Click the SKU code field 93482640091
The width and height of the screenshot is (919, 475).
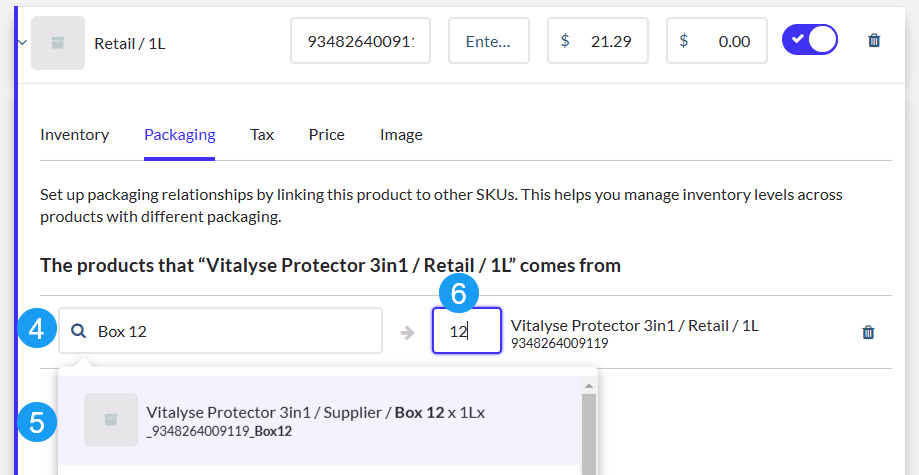click(x=360, y=40)
